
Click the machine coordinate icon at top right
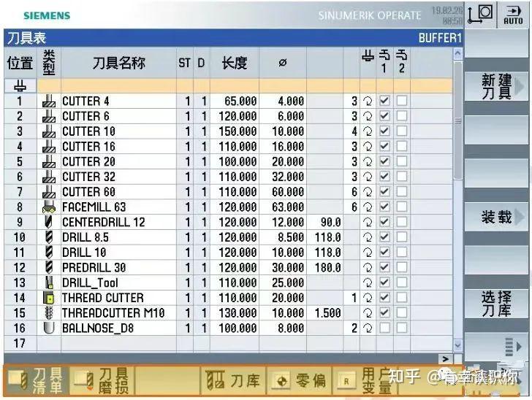pos(480,15)
